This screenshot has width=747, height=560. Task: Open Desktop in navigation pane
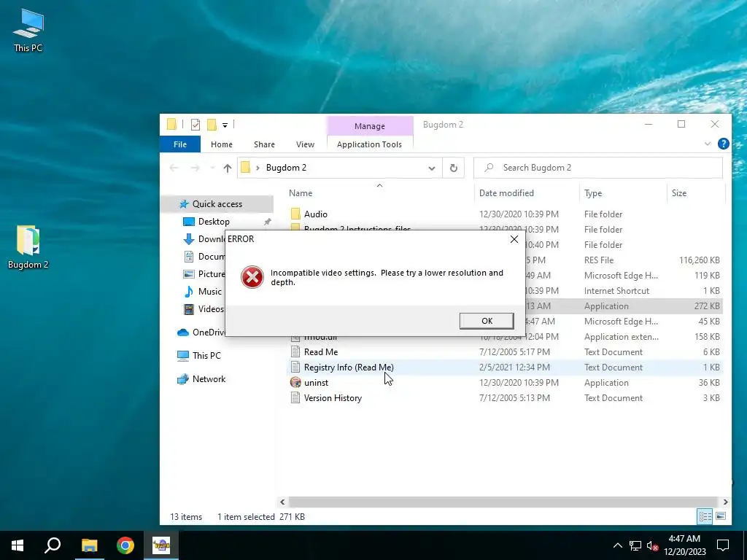tap(214, 222)
